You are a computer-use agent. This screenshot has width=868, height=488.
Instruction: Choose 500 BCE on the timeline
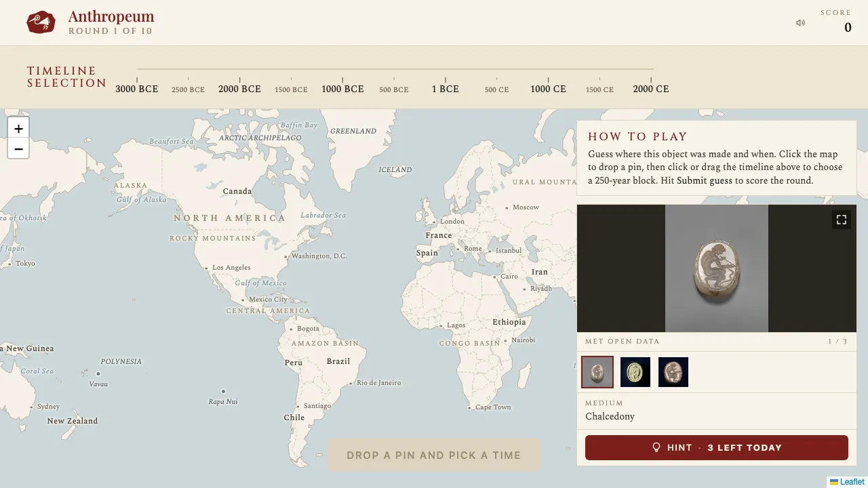pyautogui.click(x=394, y=89)
